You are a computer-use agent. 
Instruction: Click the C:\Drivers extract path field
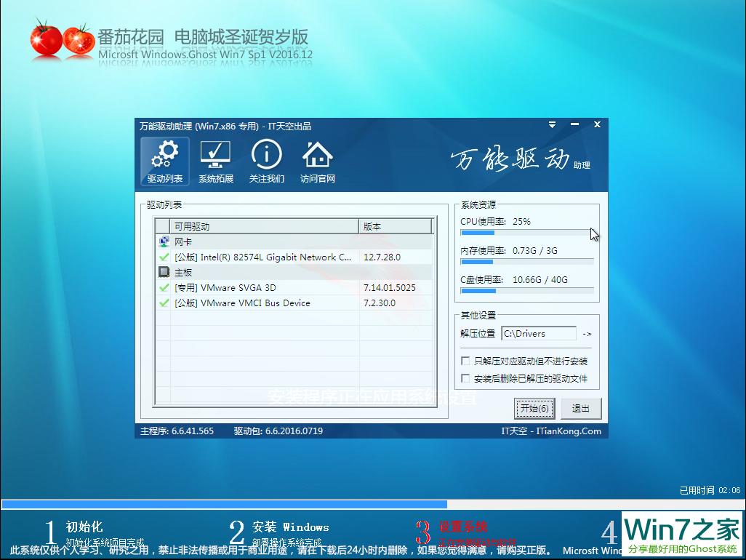click(539, 334)
